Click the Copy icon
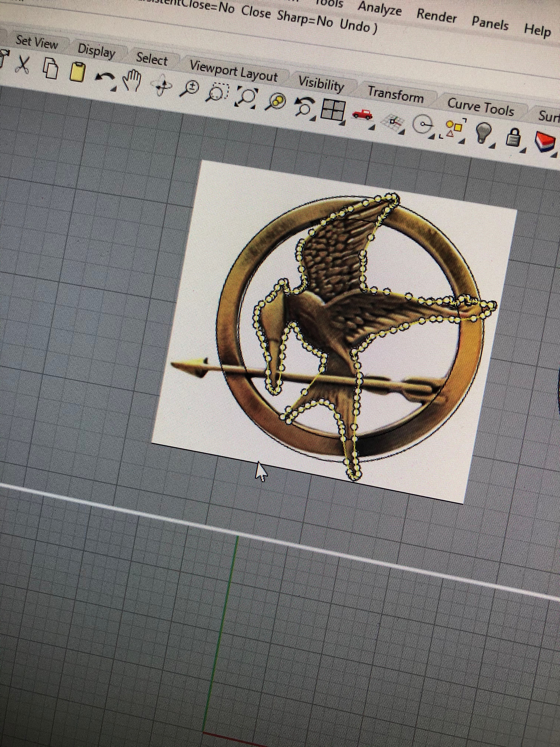Screen dimensions: 560x747 [51, 68]
